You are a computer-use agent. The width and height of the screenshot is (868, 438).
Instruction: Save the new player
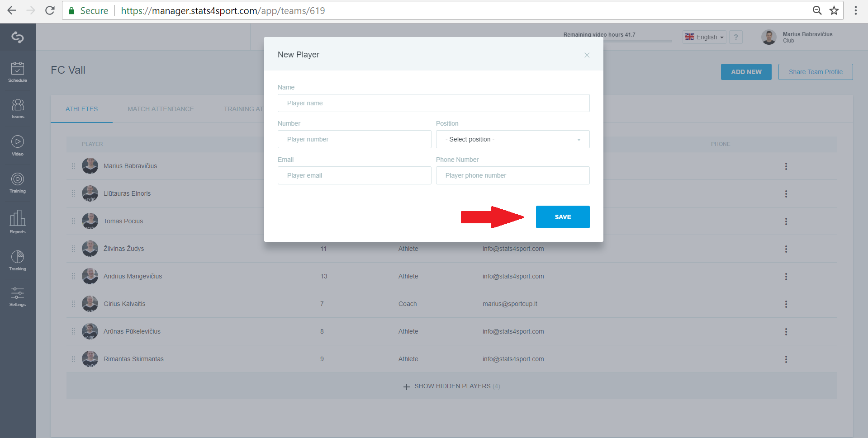(x=563, y=217)
